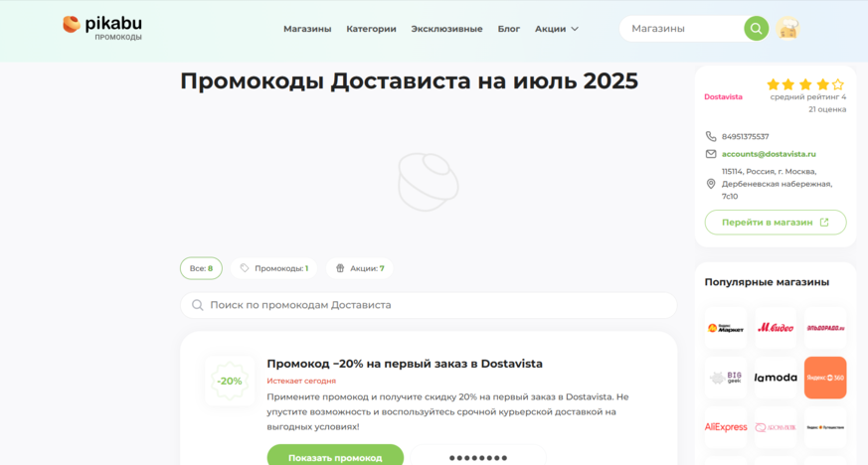Click the hidden promo code dots field

coord(478,456)
